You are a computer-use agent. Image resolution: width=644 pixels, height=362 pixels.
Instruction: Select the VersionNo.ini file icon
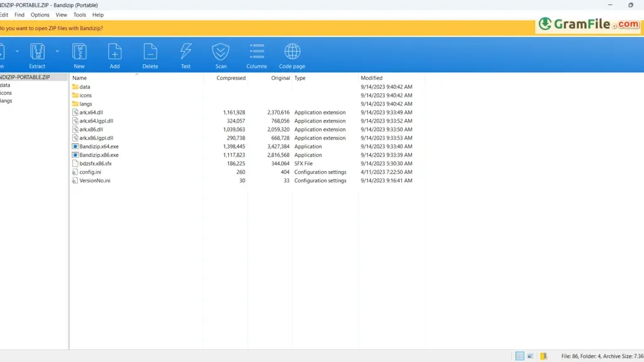[x=75, y=180]
